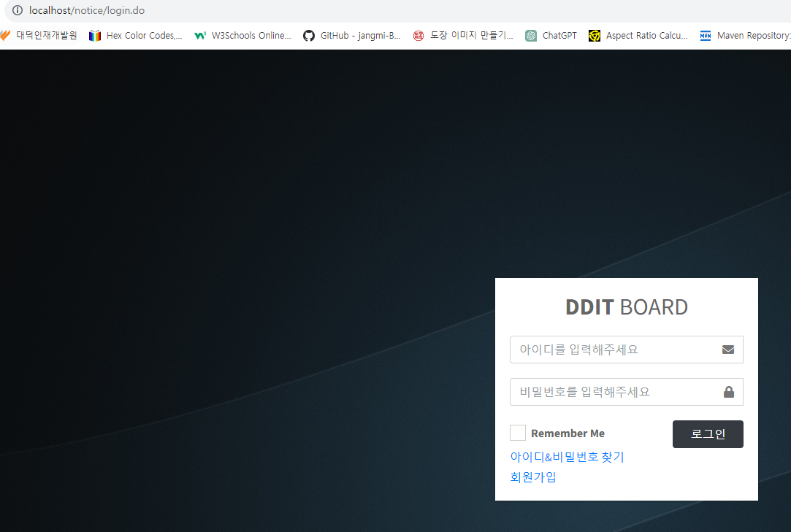The width and height of the screenshot is (791, 532).
Task: Focus the 비밀번호를 입력해주세요 password field
Action: (x=626, y=392)
